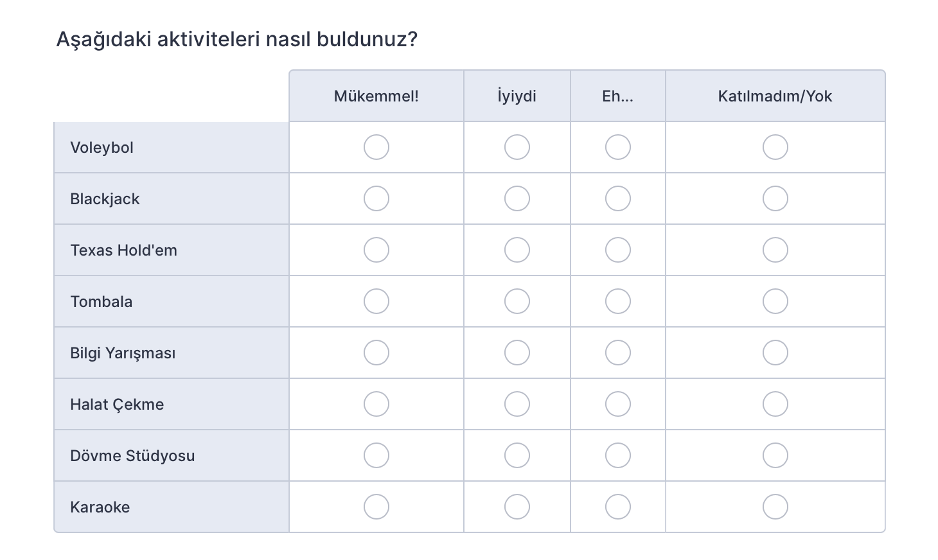Select Katılmadım/Yok for Bilgi Yarışması
The height and width of the screenshot is (560, 938).
coord(775,353)
